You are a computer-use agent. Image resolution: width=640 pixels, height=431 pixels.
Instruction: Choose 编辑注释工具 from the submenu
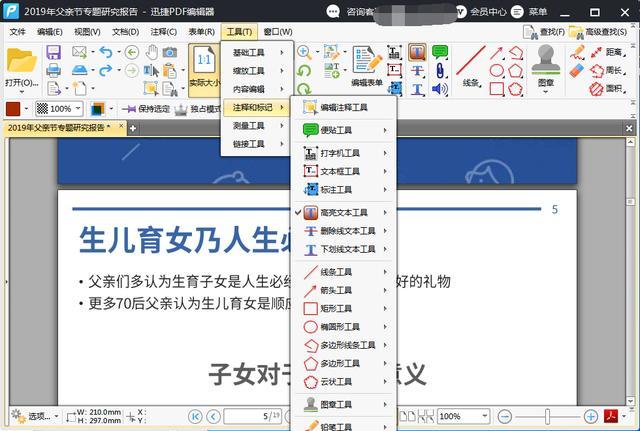coord(343,107)
